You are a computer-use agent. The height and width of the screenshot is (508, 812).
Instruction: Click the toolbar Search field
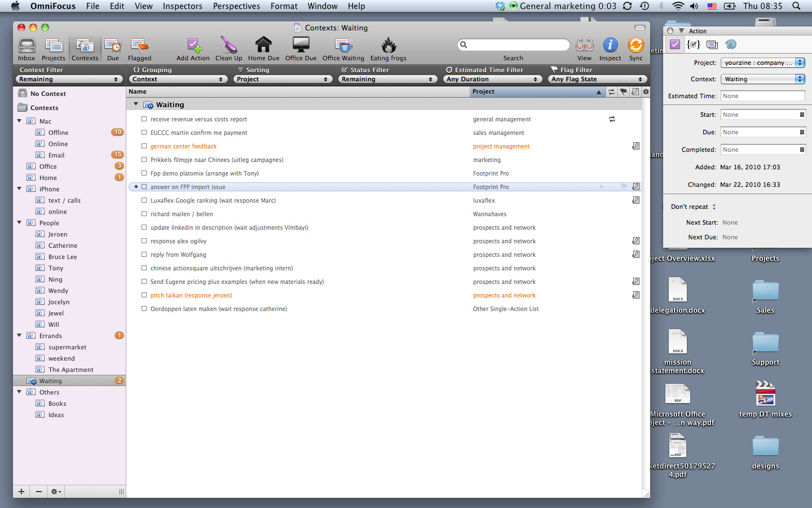(514, 45)
